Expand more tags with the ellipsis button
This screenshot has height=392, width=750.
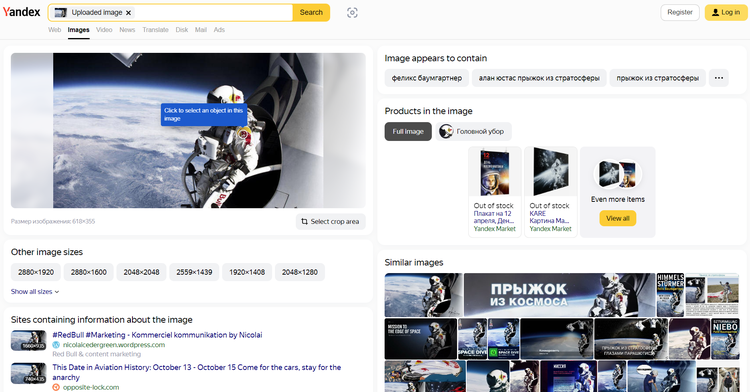[x=718, y=78]
